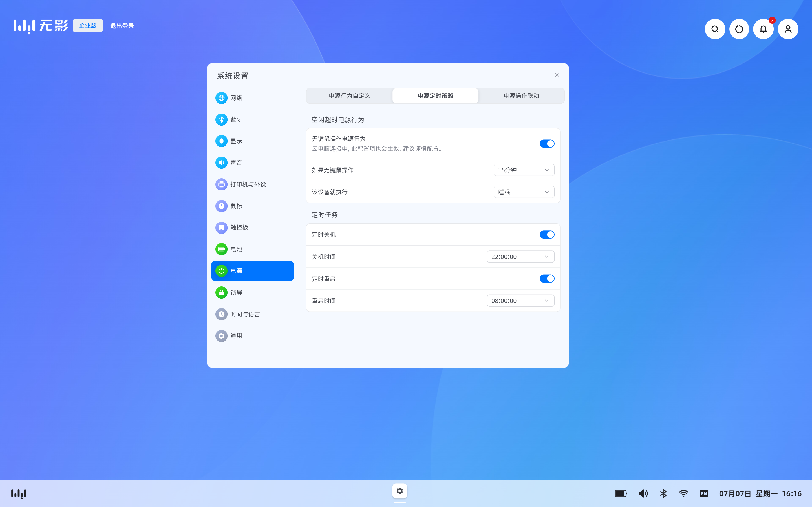Open the user profile icon

pyautogui.click(x=788, y=29)
